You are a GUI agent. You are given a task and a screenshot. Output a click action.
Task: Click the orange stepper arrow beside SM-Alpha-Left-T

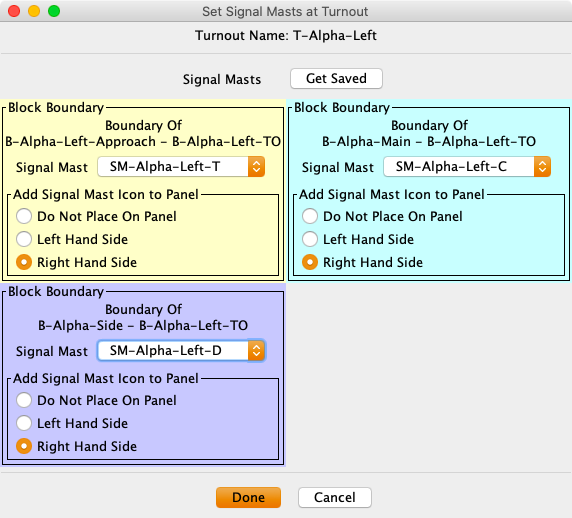pyautogui.click(x=256, y=167)
